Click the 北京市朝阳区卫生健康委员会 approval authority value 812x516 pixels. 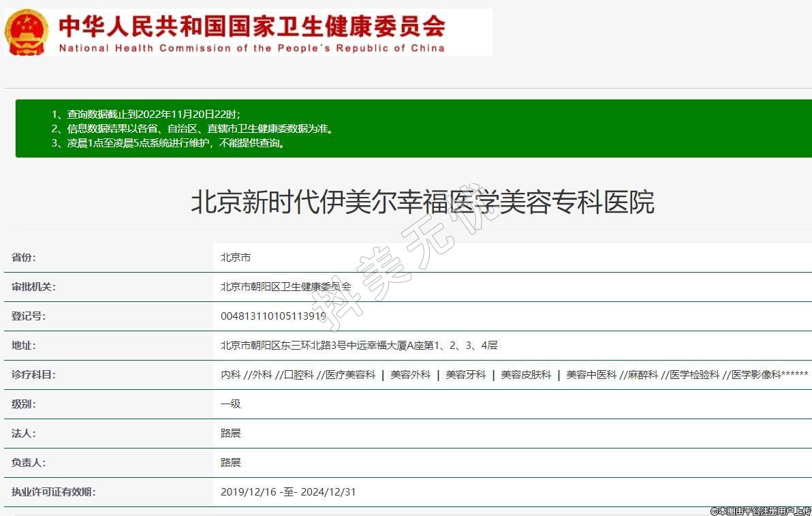tap(286, 287)
